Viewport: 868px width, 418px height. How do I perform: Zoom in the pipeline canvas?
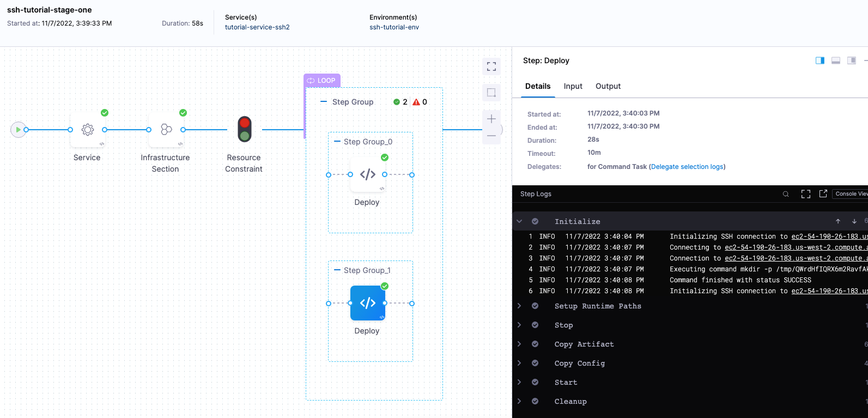click(491, 119)
